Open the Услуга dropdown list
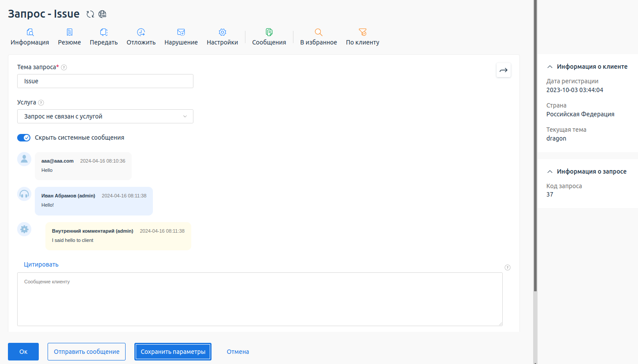This screenshot has width=638, height=364. (x=105, y=116)
